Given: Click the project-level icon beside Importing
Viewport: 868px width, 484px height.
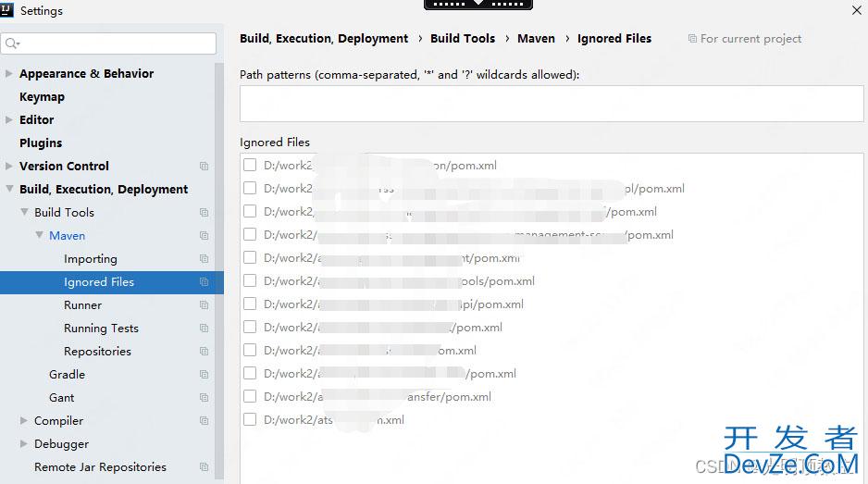Looking at the screenshot, I should [x=204, y=258].
